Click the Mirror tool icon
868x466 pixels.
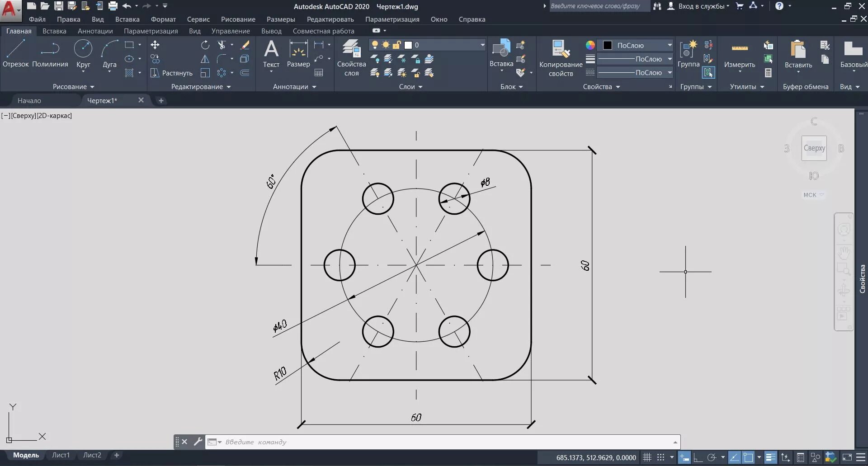(x=205, y=59)
